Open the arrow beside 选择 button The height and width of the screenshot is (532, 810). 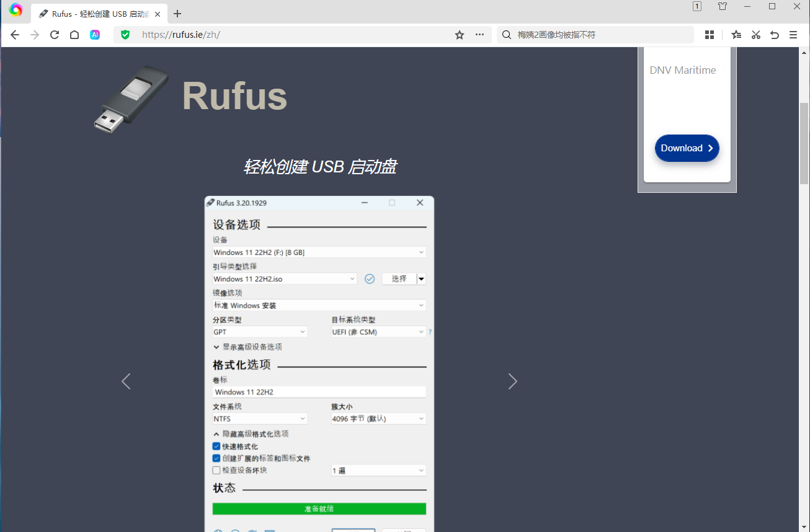pos(422,279)
